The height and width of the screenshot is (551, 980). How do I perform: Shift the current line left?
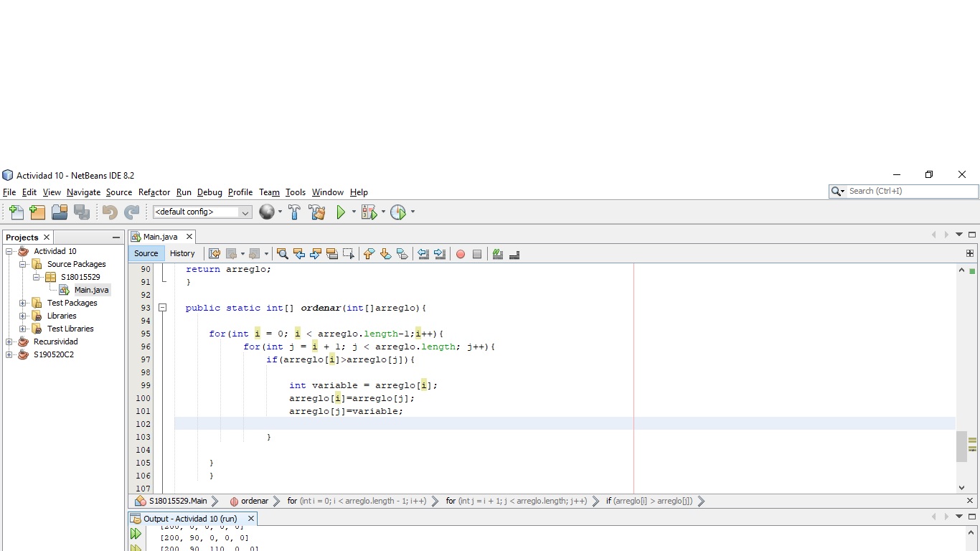tap(423, 253)
